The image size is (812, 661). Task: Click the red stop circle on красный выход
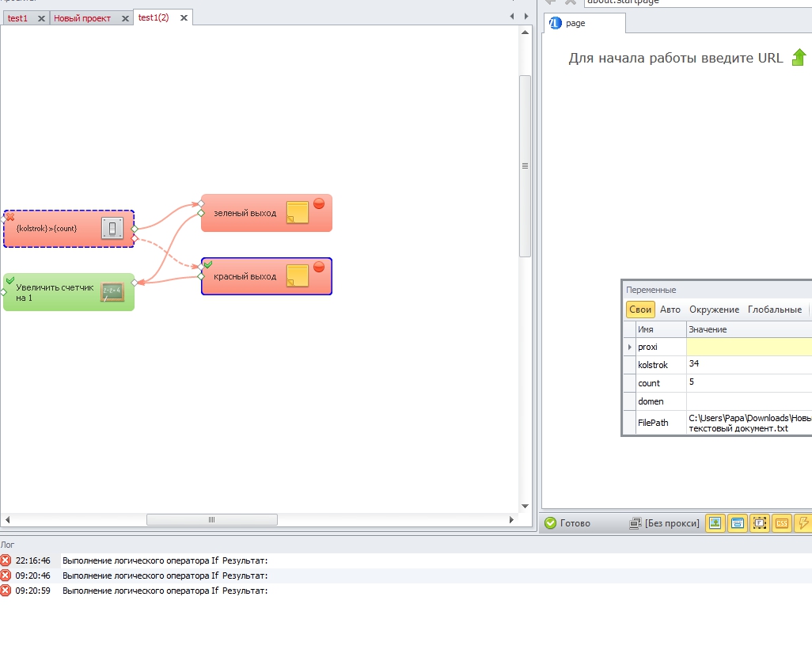(319, 267)
